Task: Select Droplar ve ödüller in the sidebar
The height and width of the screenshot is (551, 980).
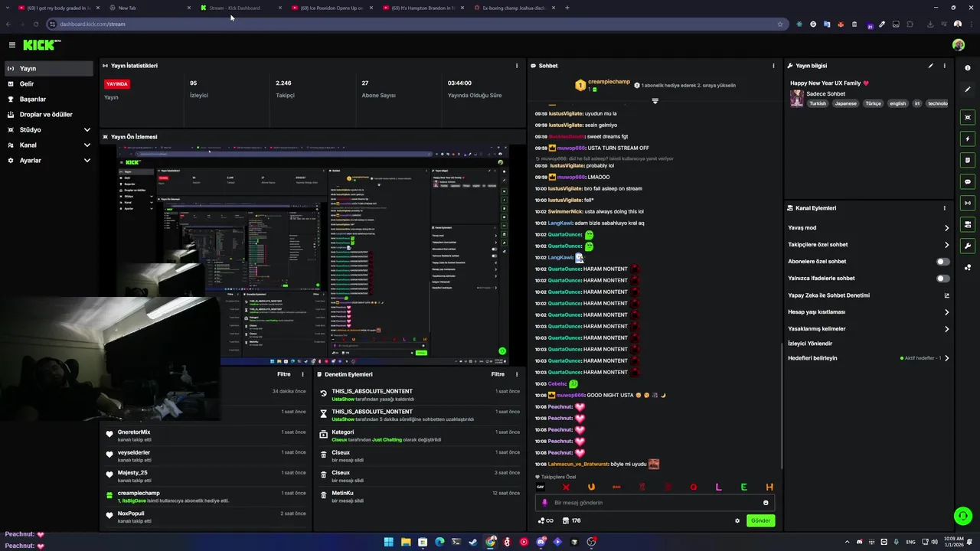Action: (49, 115)
